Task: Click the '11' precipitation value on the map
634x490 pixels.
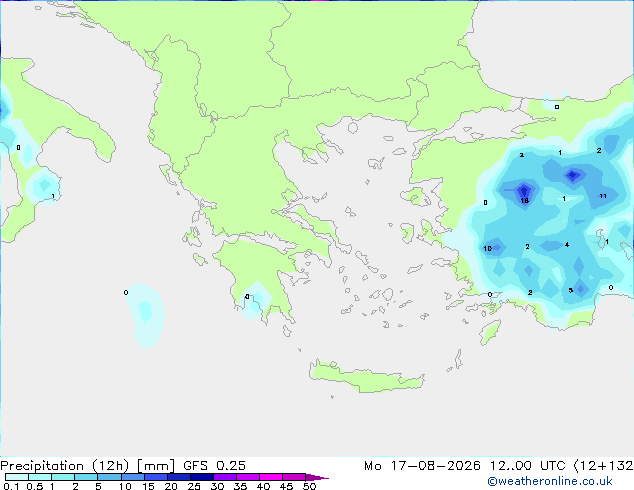Action: click(x=603, y=196)
